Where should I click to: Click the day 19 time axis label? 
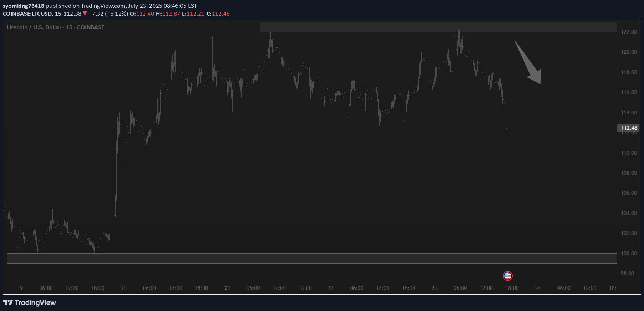click(x=20, y=288)
